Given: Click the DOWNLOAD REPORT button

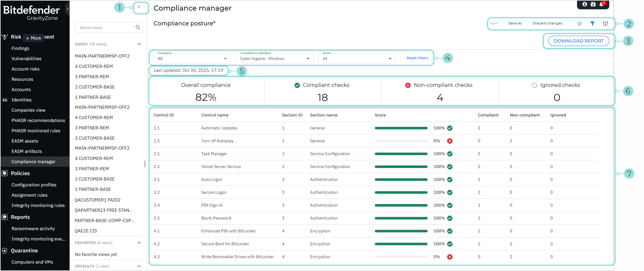Looking at the screenshot, I should coord(578,41).
